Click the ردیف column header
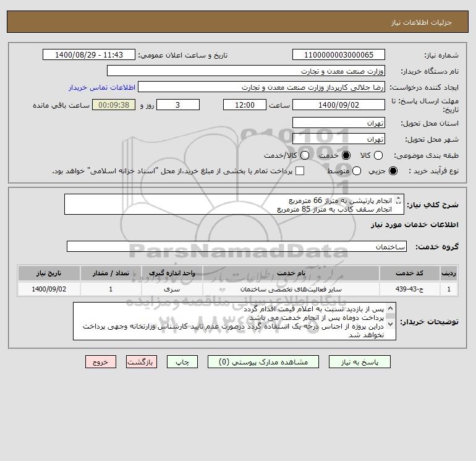Screen dimensions: 476x461 point(449,273)
